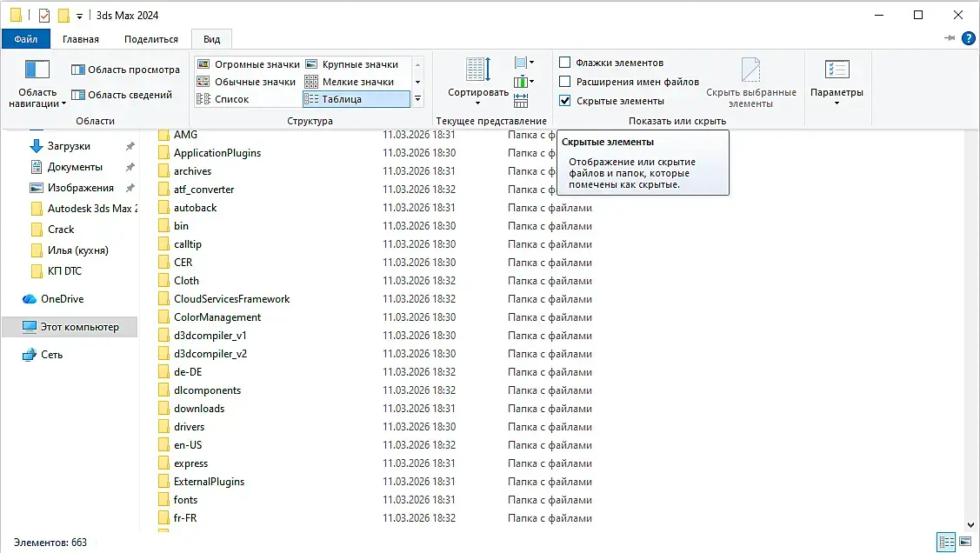Select Таблица details view layout
Screen dimensions: 980x553
click(357, 99)
